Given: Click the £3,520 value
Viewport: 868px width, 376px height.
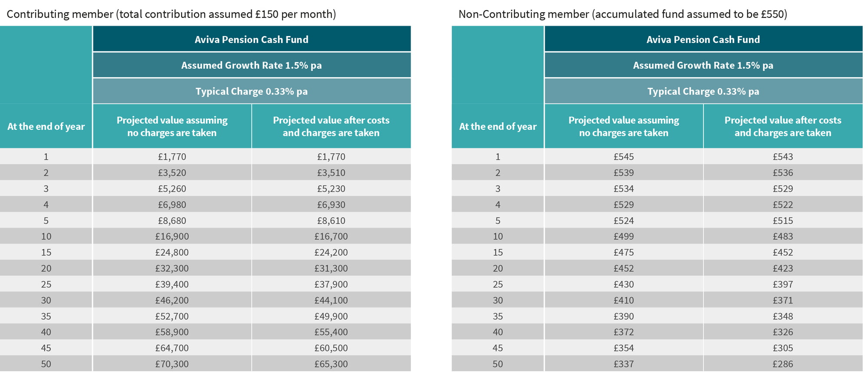Looking at the screenshot, I should click(x=172, y=173).
